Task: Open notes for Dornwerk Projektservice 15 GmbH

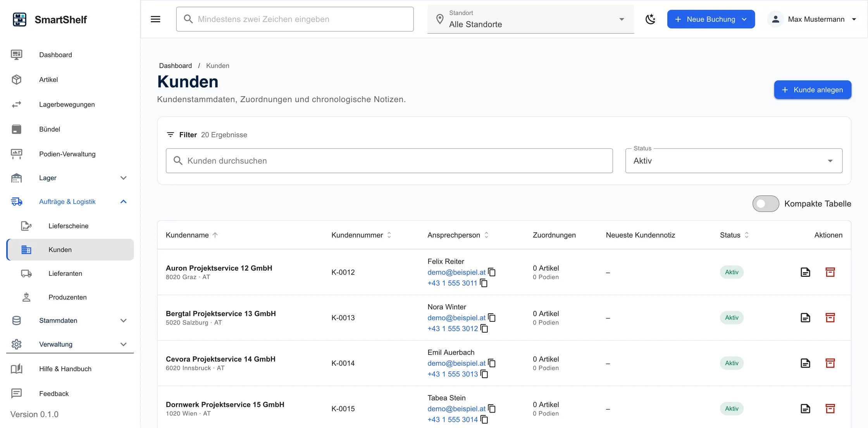Action: tap(805, 409)
